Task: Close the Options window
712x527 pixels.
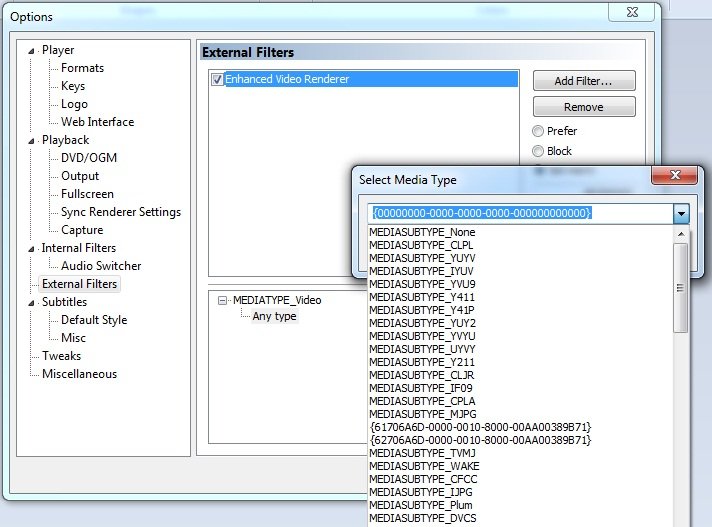Action: (632, 12)
